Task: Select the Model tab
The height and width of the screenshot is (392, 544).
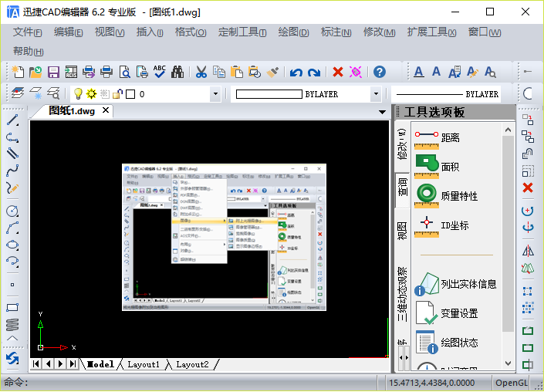Action: point(100,364)
